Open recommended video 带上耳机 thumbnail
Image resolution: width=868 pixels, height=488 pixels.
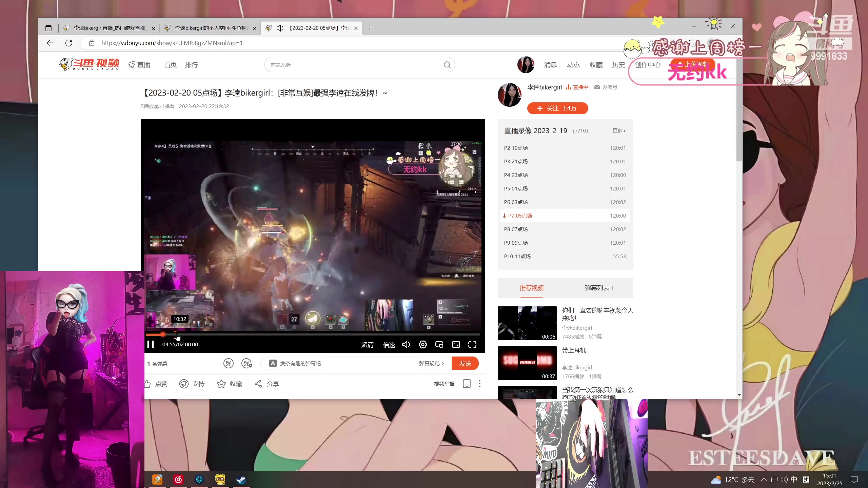pyautogui.click(x=527, y=363)
